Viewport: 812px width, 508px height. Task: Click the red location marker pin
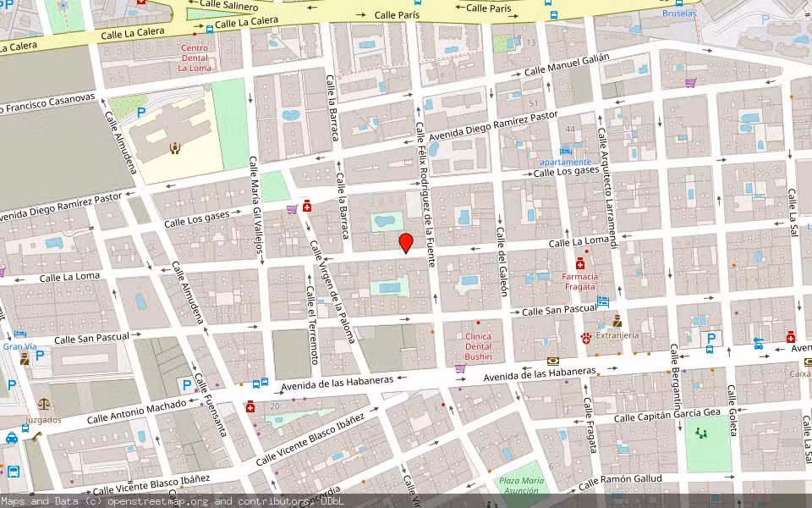click(x=406, y=243)
